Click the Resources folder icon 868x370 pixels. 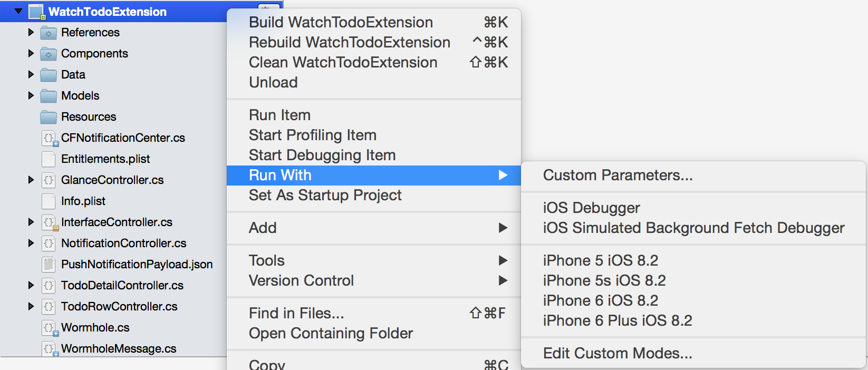click(49, 117)
